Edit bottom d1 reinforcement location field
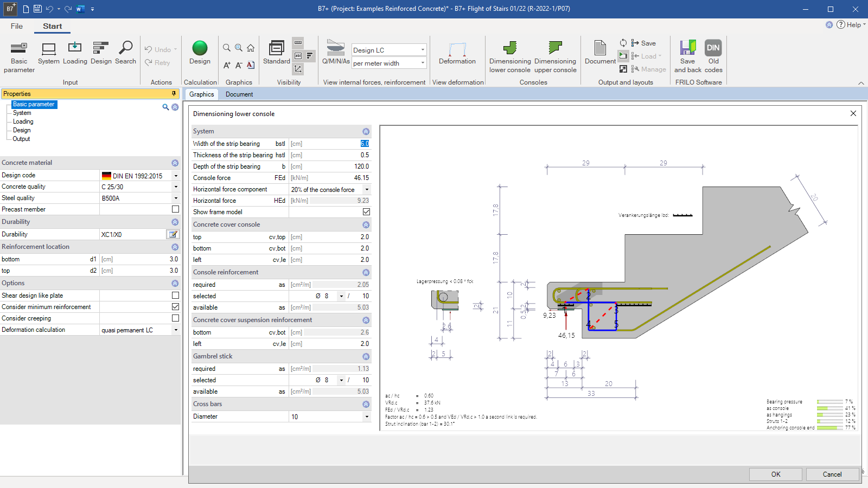Screen dimensions: 868x488 tap(139, 259)
